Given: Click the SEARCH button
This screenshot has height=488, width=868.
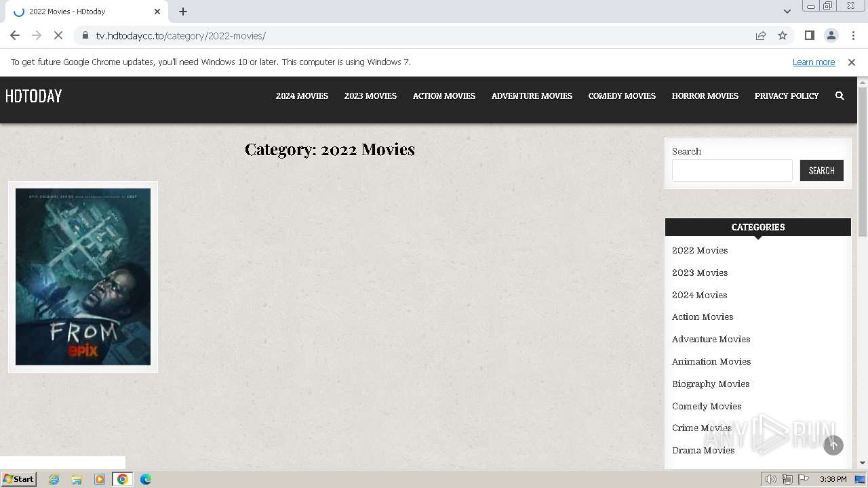Looking at the screenshot, I should pos(821,170).
